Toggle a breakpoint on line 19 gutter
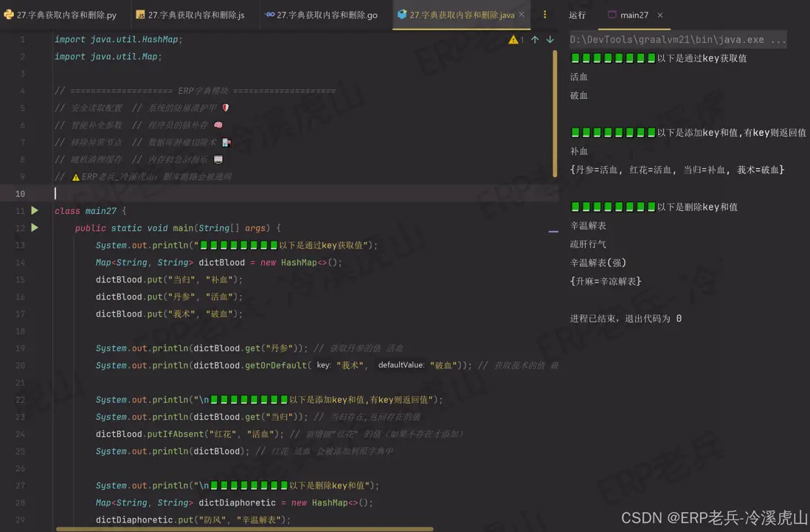The image size is (810, 532). click(37, 348)
